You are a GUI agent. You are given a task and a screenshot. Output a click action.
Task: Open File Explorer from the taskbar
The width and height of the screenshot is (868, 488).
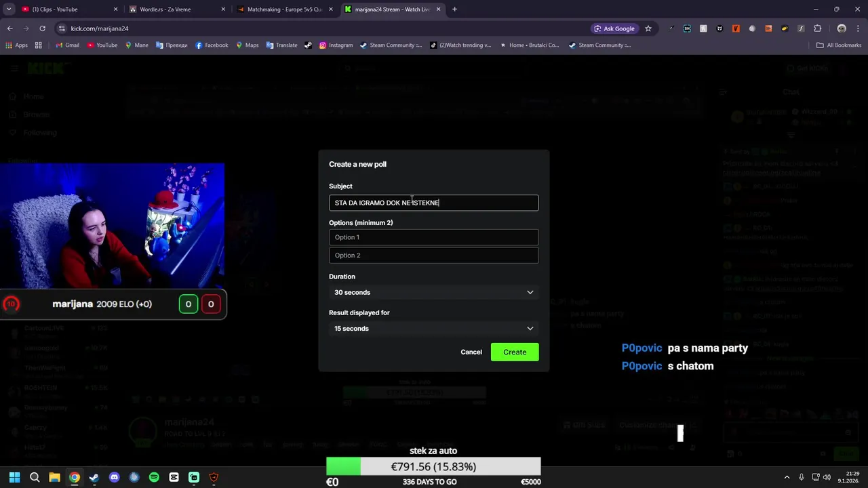pos(54,477)
